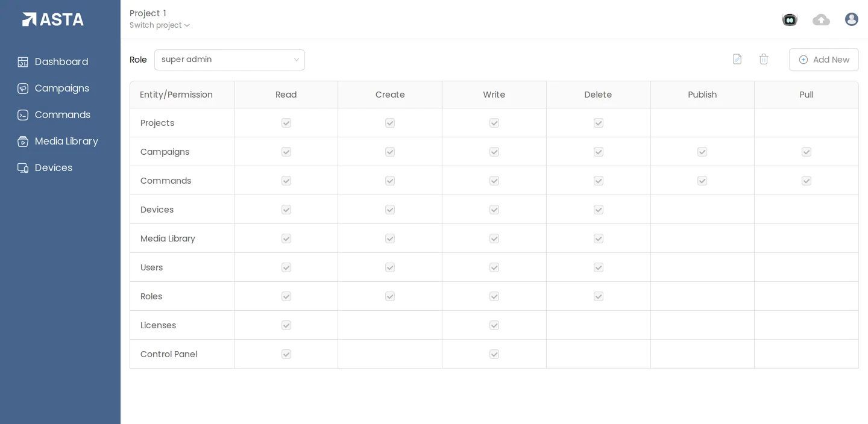Screen dimensions: 868x424
Task: Toggle the Users Delete checkbox
Action: click(599, 267)
